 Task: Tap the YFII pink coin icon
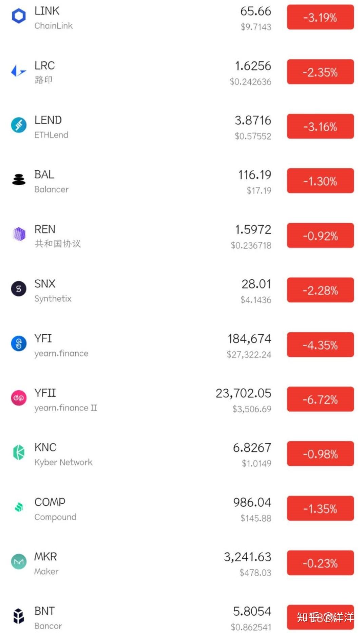pos(19,398)
